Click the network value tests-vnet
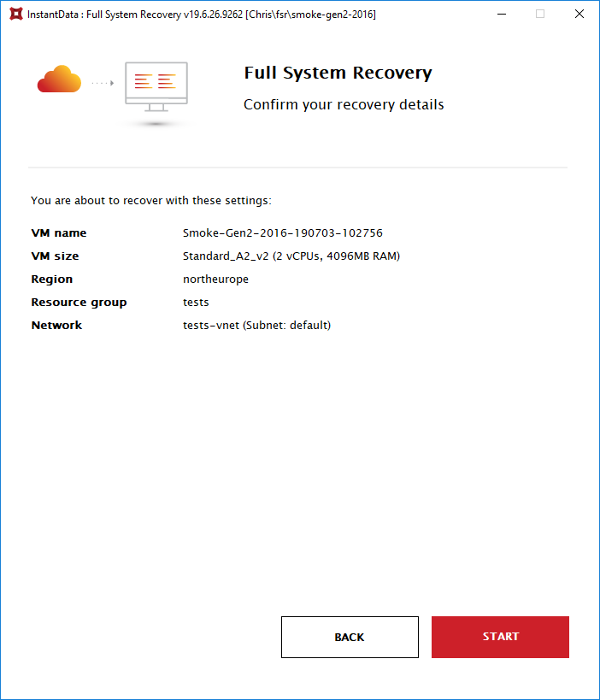The height and width of the screenshot is (700, 600). click(256, 326)
